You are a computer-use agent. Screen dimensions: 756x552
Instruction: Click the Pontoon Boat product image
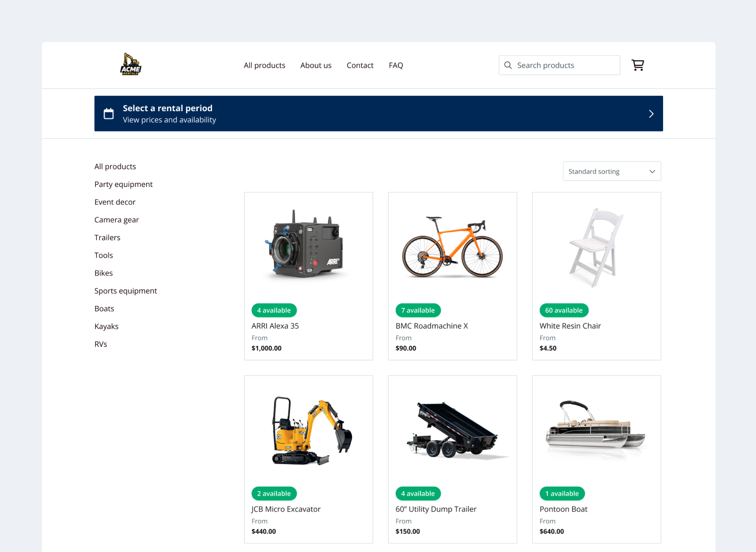click(596, 430)
